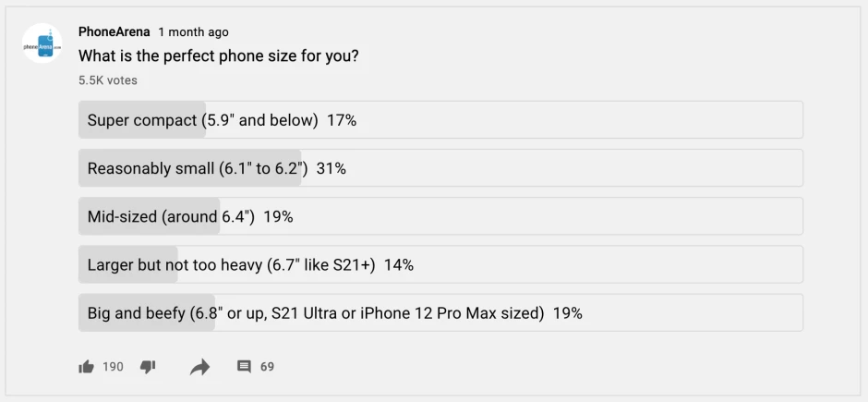Screen dimensions: 868x402
Task: Choose the Mid-sized (around 6.4") poll option
Action: (440, 216)
